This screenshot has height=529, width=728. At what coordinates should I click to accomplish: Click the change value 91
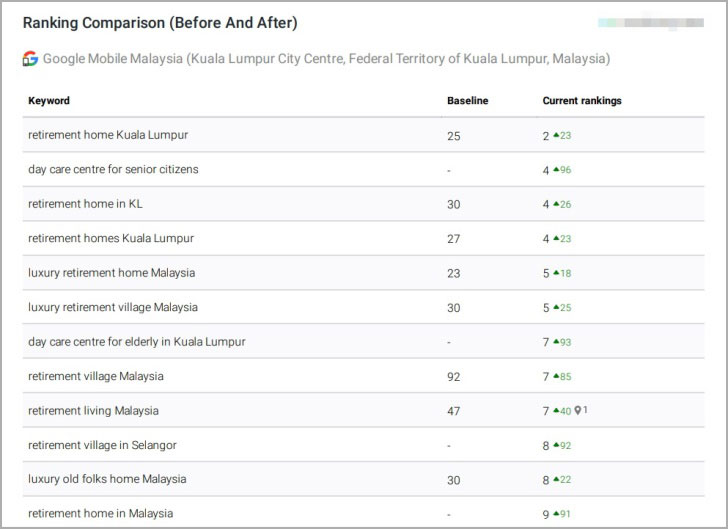[x=566, y=514]
